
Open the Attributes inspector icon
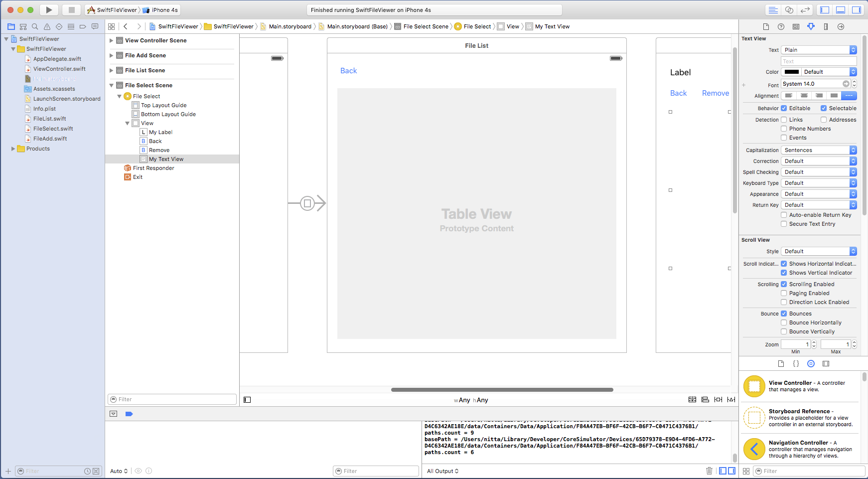pyautogui.click(x=811, y=26)
